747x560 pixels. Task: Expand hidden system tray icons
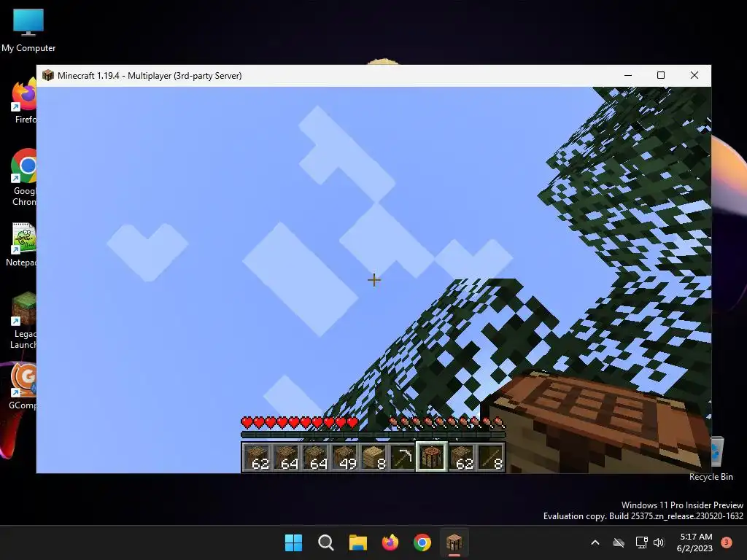coord(595,542)
